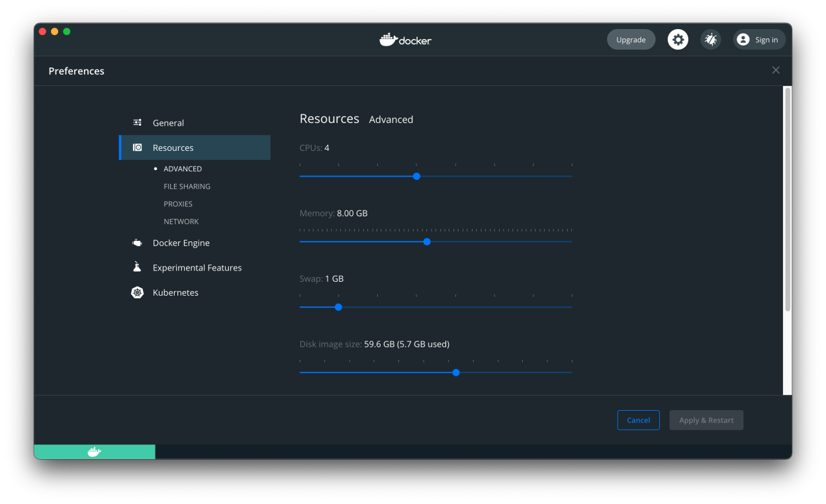Open Experimental Features section
This screenshot has height=504, width=826.
(195, 267)
